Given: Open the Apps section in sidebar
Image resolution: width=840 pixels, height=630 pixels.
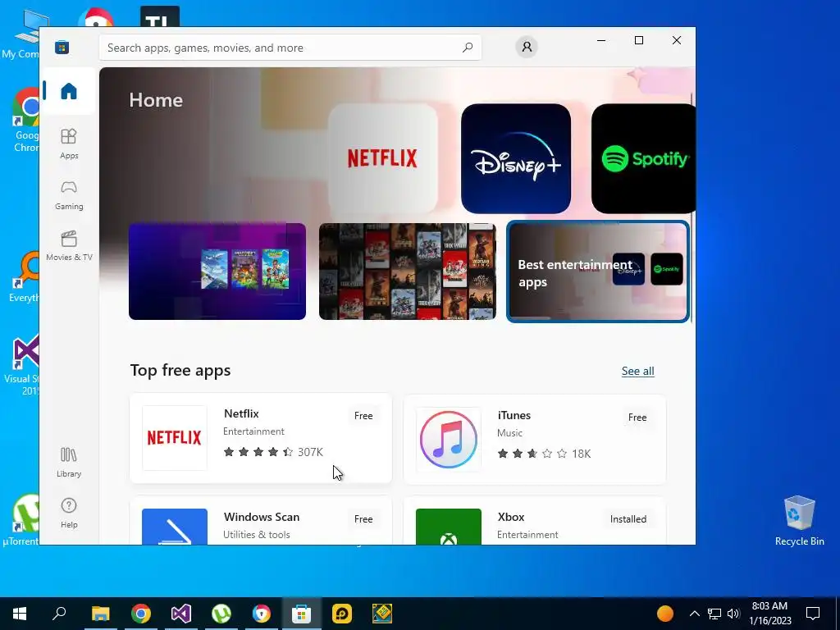Looking at the screenshot, I should coord(69,144).
